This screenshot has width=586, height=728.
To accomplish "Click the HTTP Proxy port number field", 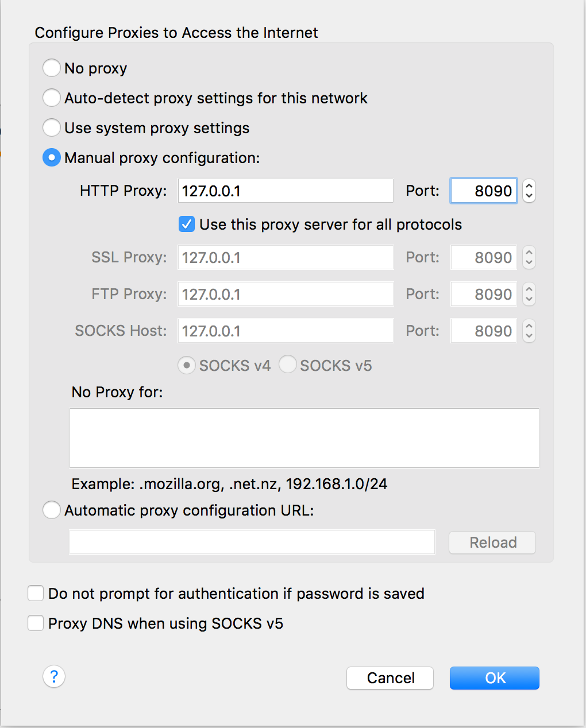I will (x=484, y=191).
